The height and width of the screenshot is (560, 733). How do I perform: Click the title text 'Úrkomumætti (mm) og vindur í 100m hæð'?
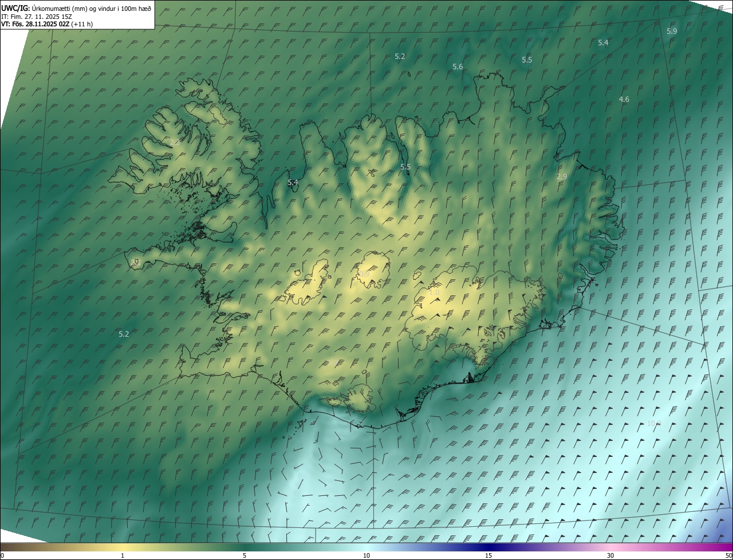pos(92,8)
